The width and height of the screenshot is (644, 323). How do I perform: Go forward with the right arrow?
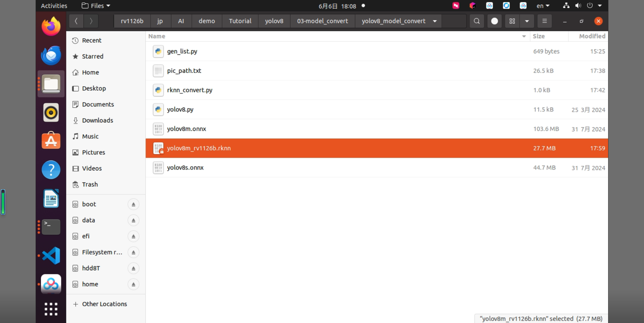91,21
